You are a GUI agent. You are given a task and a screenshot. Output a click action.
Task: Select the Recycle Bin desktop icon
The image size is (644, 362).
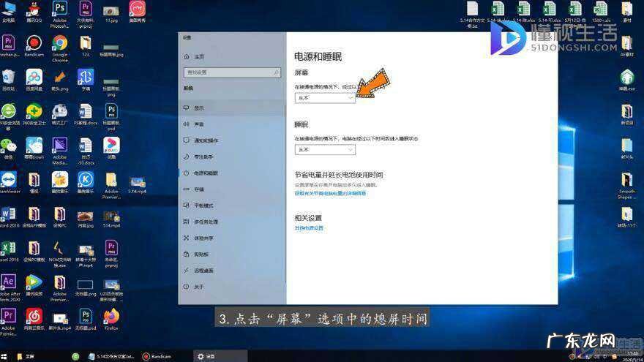(9, 80)
